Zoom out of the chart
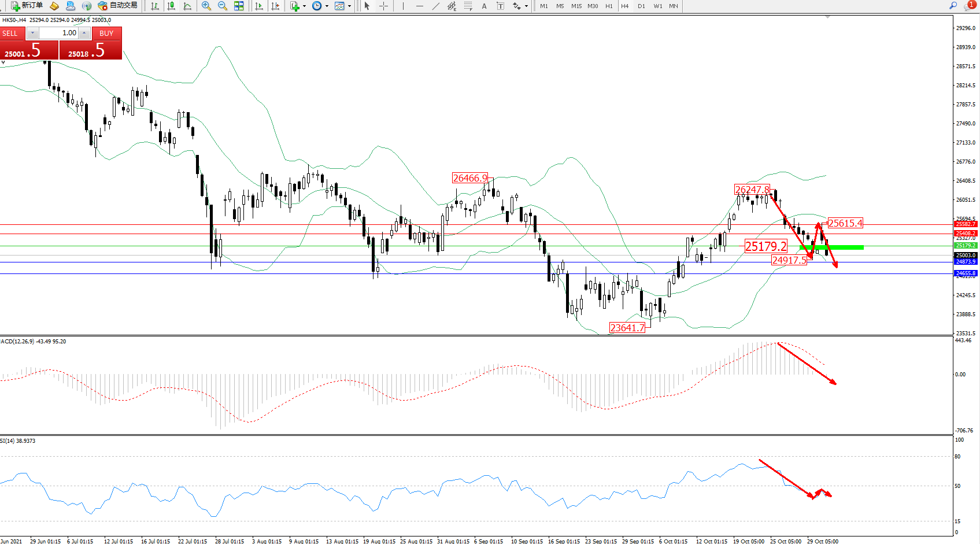 222,6
